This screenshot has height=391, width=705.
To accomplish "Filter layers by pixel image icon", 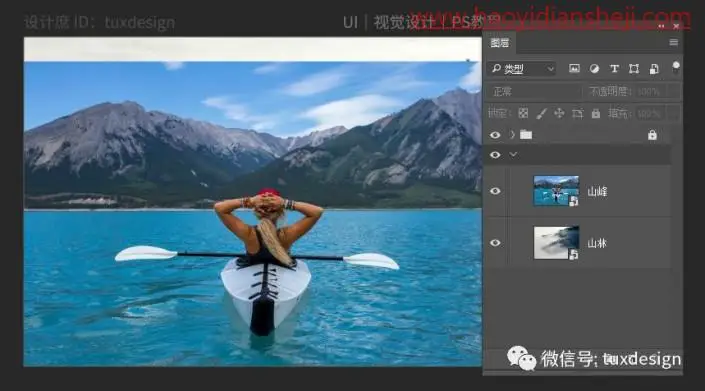I will (574, 68).
